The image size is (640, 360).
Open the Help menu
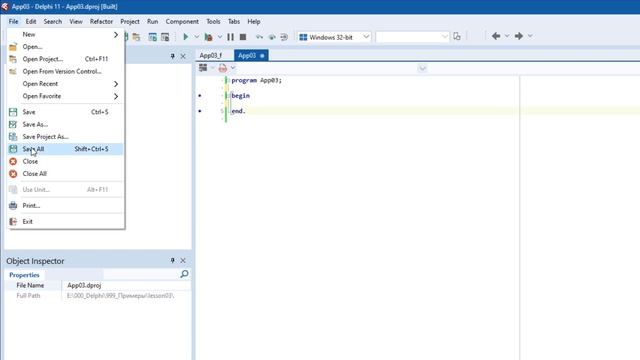[253, 21]
